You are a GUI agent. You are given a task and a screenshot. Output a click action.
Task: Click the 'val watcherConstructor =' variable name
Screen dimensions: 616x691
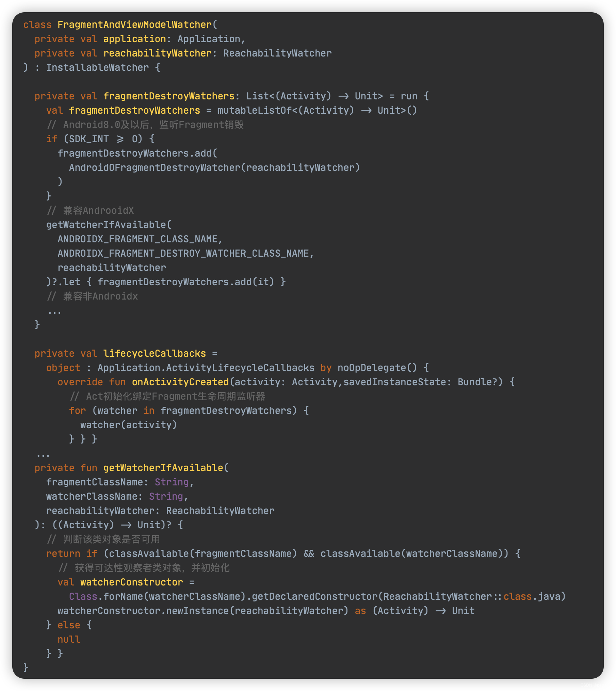(132, 582)
